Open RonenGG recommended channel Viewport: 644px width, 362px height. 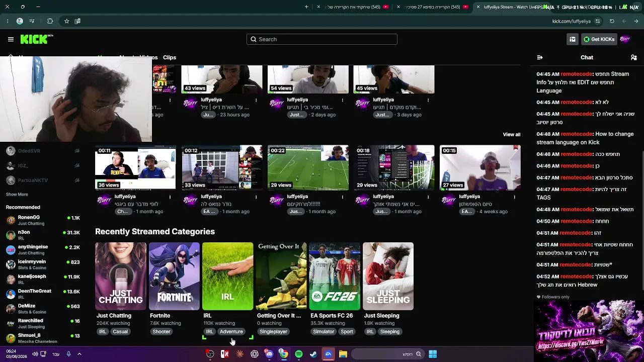(43, 220)
